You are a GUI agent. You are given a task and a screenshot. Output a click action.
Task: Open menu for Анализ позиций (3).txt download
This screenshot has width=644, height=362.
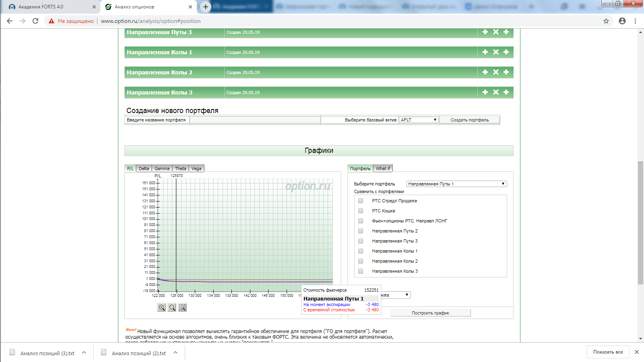[84, 353]
